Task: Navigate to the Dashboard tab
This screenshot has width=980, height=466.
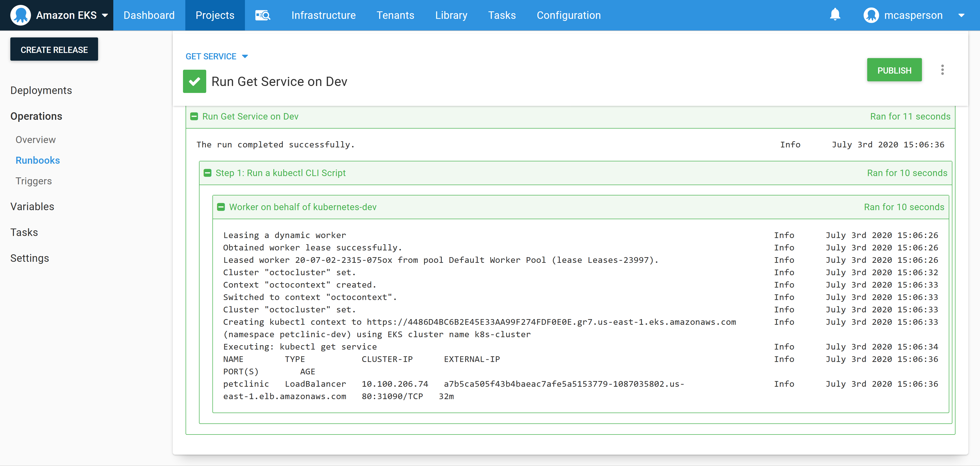Action: [149, 15]
